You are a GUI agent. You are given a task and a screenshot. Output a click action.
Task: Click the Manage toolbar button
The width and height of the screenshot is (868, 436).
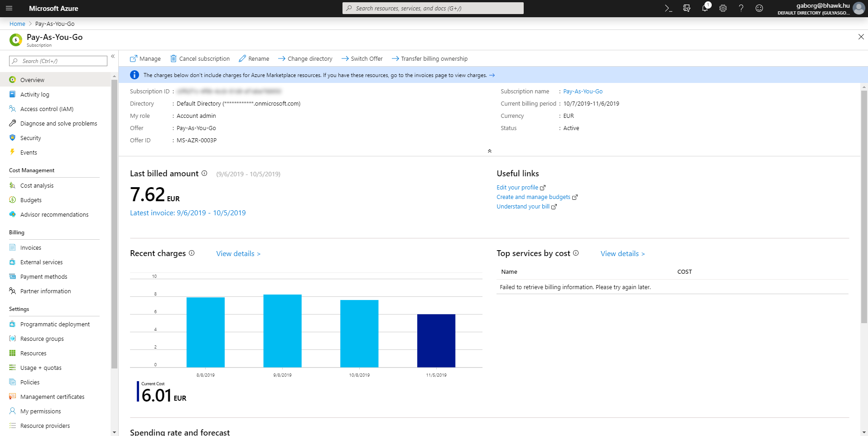point(145,58)
